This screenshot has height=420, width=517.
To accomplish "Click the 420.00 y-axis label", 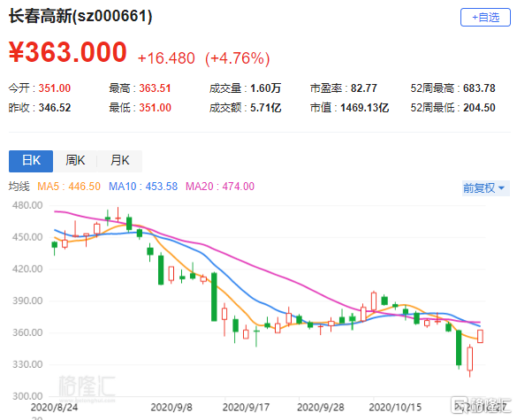I will [27, 269].
